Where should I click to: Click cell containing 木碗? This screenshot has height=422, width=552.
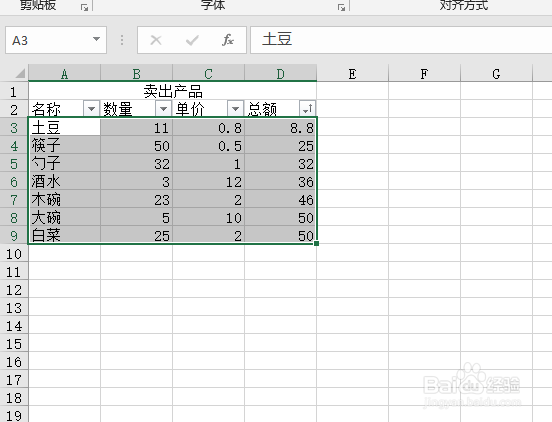click(x=64, y=199)
